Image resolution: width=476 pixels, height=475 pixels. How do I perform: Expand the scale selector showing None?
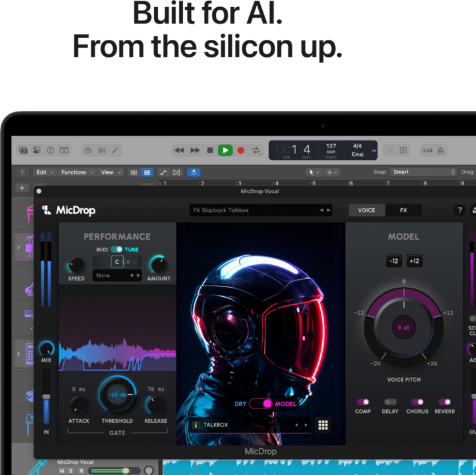[x=117, y=275]
